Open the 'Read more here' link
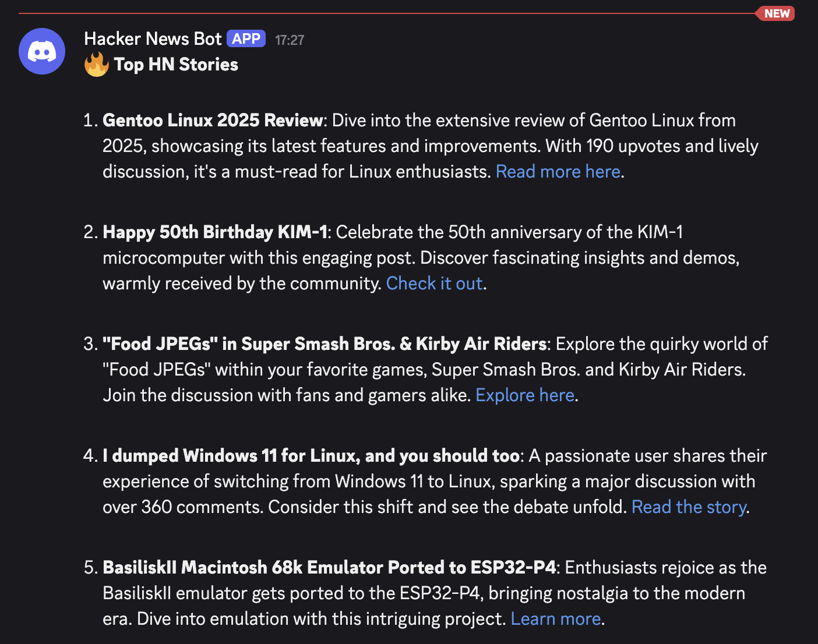Viewport: 818px width, 644px height. pyautogui.click(x=557, y=171)
